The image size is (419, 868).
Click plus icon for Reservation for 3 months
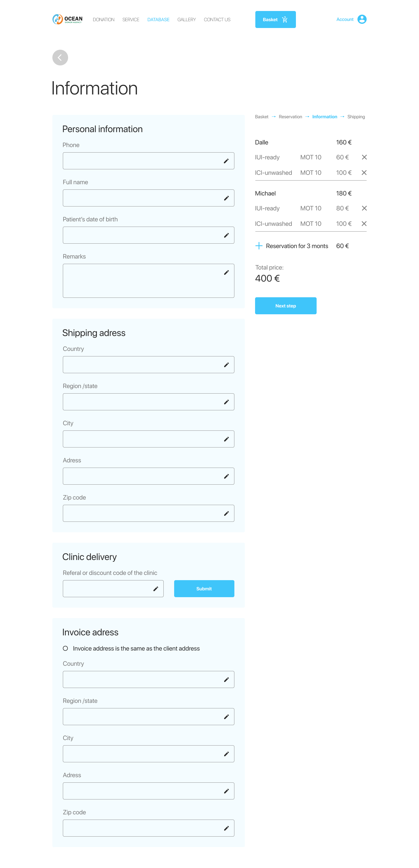(x=259, y=246)
